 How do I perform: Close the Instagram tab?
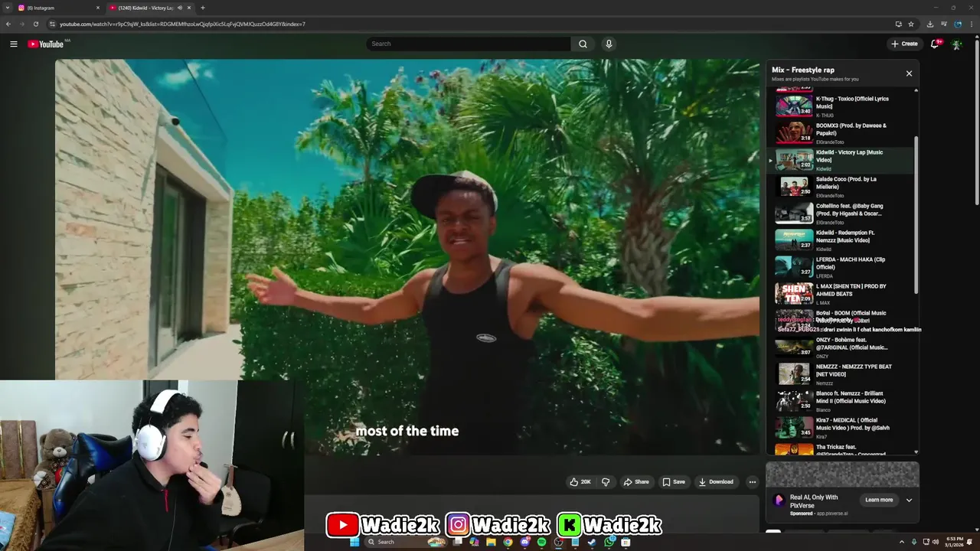(x=98, y=8)
